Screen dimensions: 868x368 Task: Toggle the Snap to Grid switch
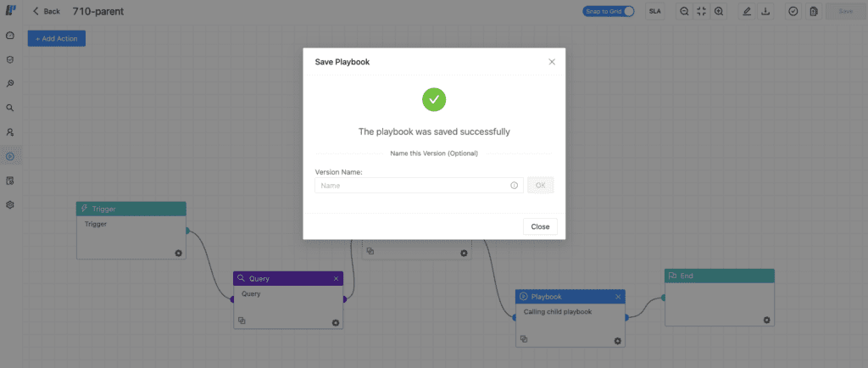pyautogui.click(x=609, y=11)
